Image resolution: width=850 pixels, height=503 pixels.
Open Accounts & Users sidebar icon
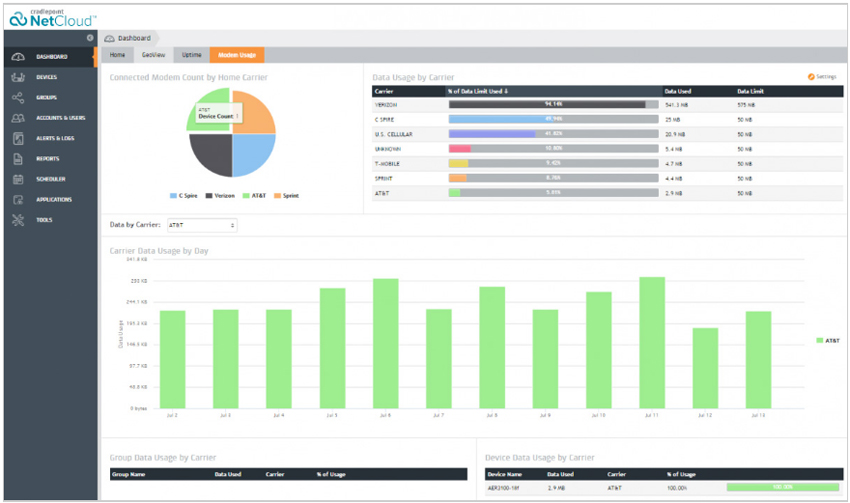(x=18, y=118)
